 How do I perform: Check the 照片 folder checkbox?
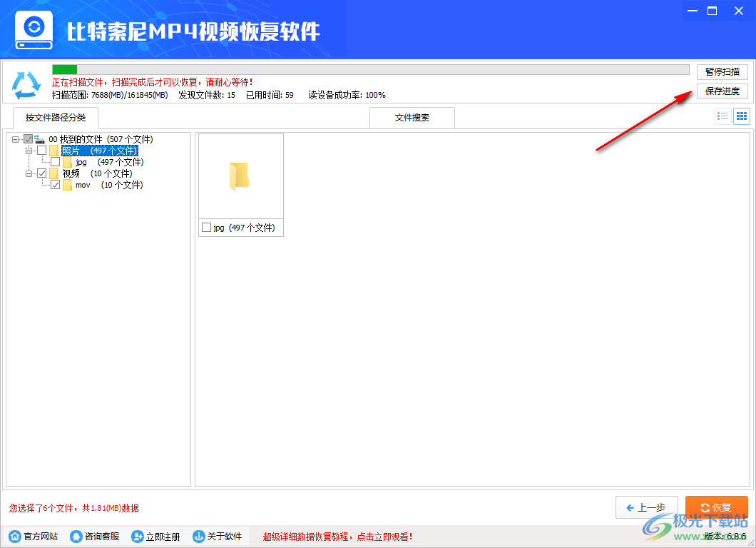[42, 151]
